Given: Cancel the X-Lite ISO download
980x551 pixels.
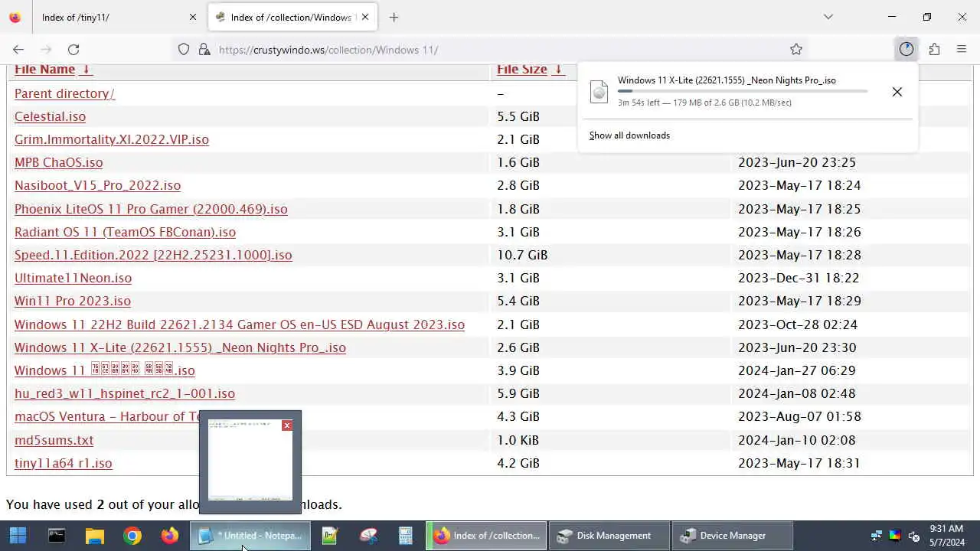Looking at the screenshot, I should (897, 92).
